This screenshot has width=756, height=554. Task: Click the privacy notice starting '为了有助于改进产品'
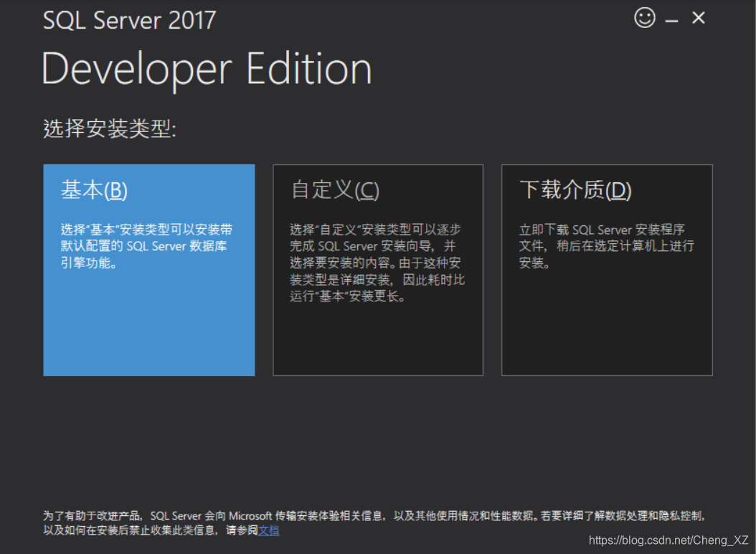tap(374, 523)
